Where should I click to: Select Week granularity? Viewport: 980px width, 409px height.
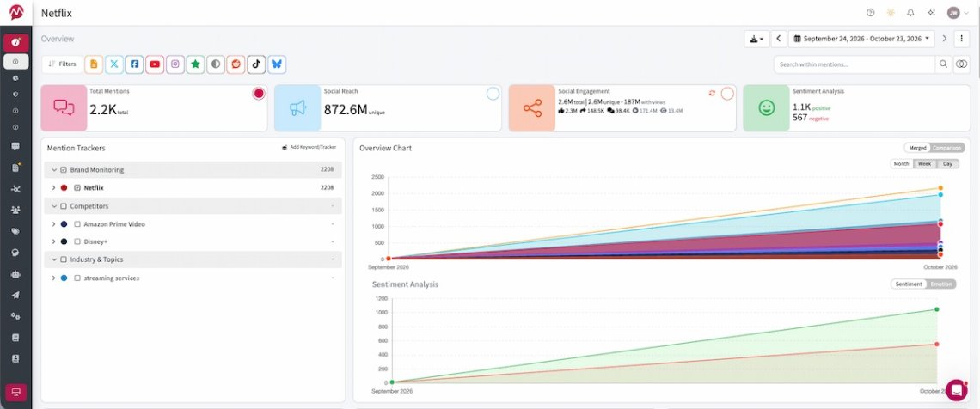924,163
